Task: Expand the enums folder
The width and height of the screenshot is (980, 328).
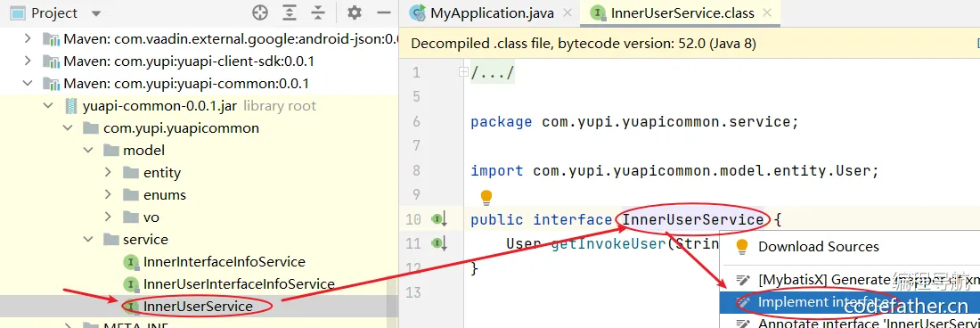Action: pos(109,195)
